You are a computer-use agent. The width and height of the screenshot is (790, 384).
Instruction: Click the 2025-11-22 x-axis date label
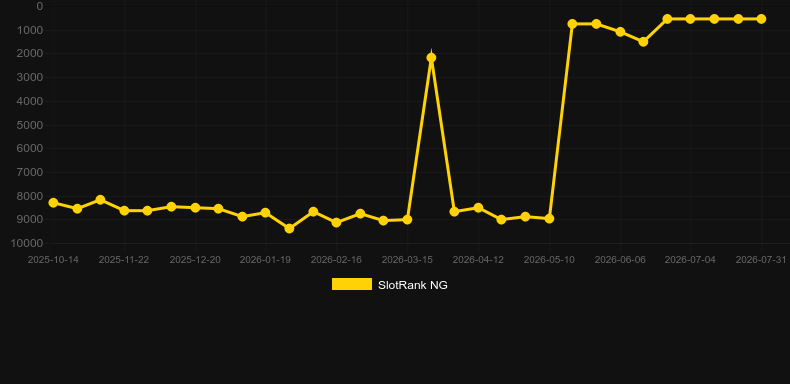[124, 260]
